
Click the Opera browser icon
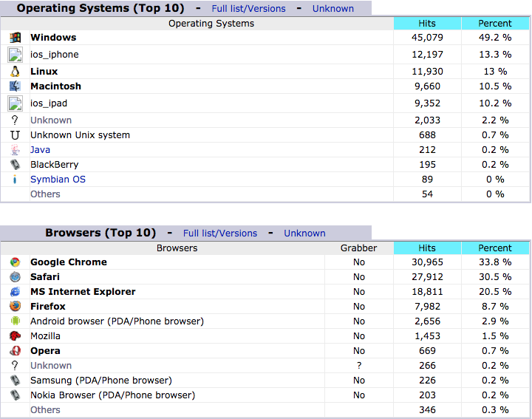click(x=15, y=351)
